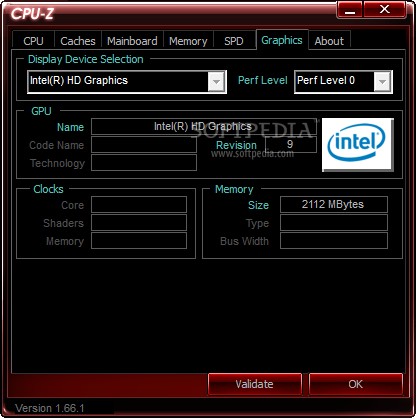
Task: Switch to the CPU tab
Action: click(x=33, y=41)
